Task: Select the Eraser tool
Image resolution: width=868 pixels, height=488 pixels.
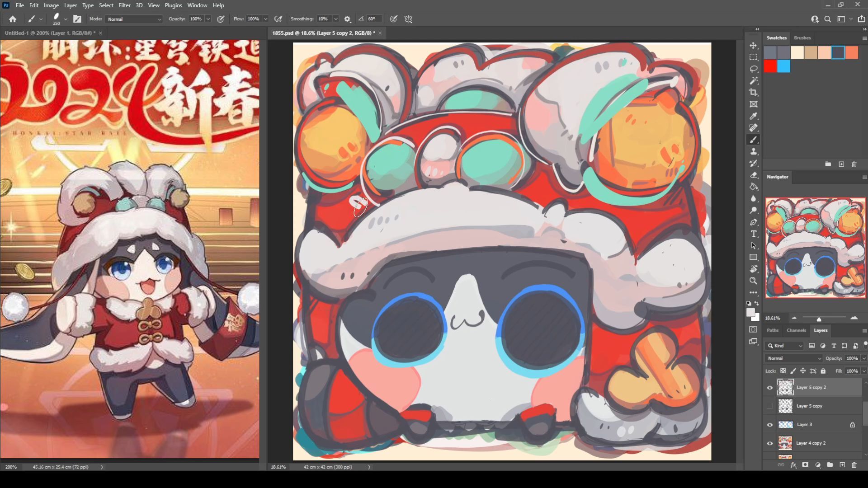Action: click(753, 175)
